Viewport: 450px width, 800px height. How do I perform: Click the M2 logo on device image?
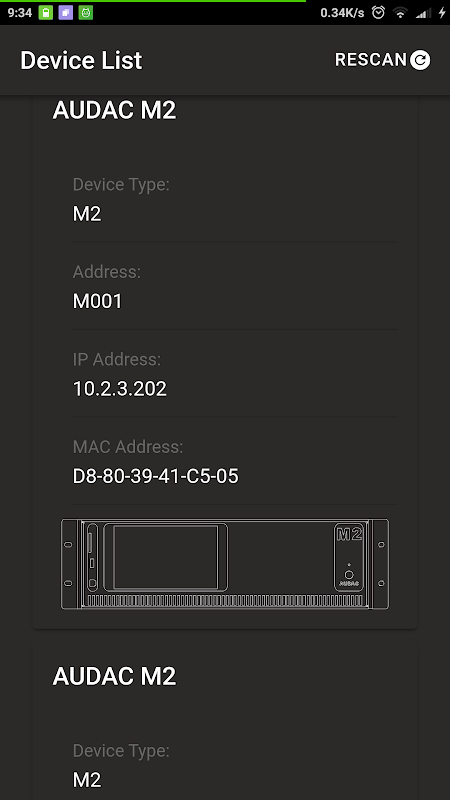pyautogui.click(x=349, y=534)
